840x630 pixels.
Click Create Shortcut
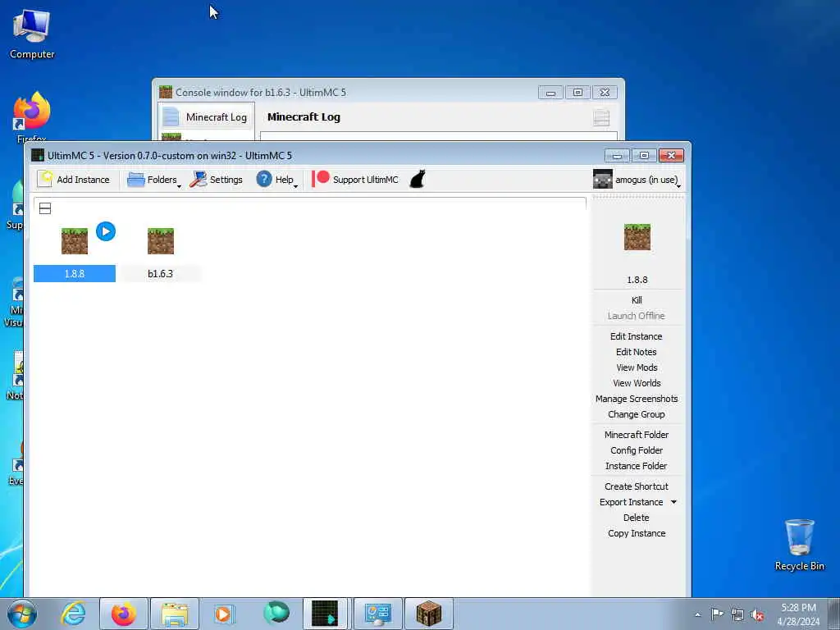(x=637, y=486)
